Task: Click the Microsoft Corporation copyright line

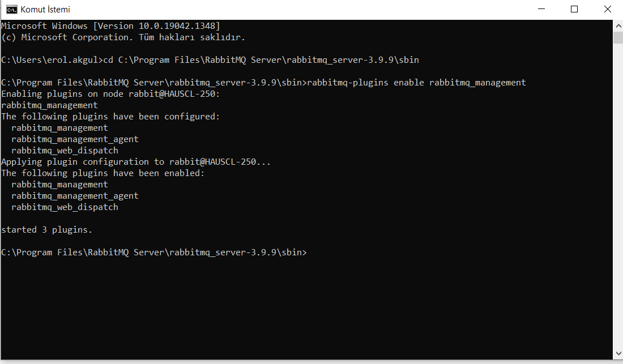Action: point(123,37)
